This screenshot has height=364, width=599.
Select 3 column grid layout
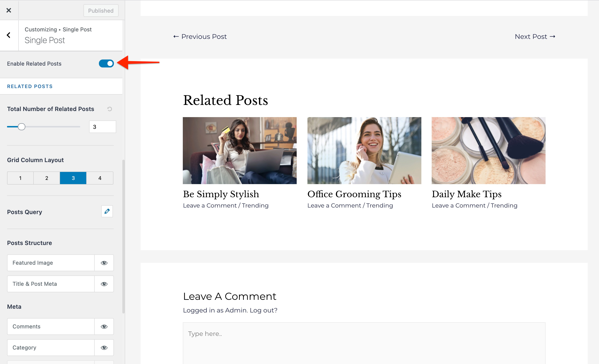tap(73, 178)
